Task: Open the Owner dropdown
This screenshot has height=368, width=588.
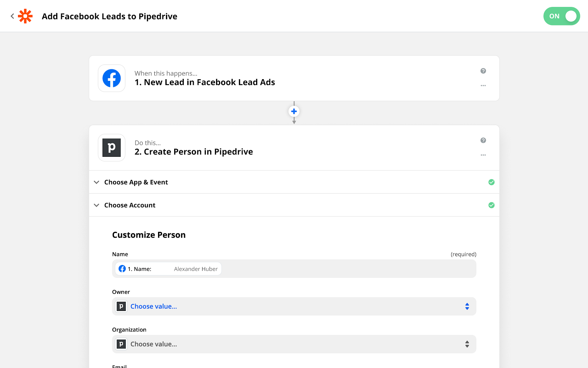Action: [294, 307]
